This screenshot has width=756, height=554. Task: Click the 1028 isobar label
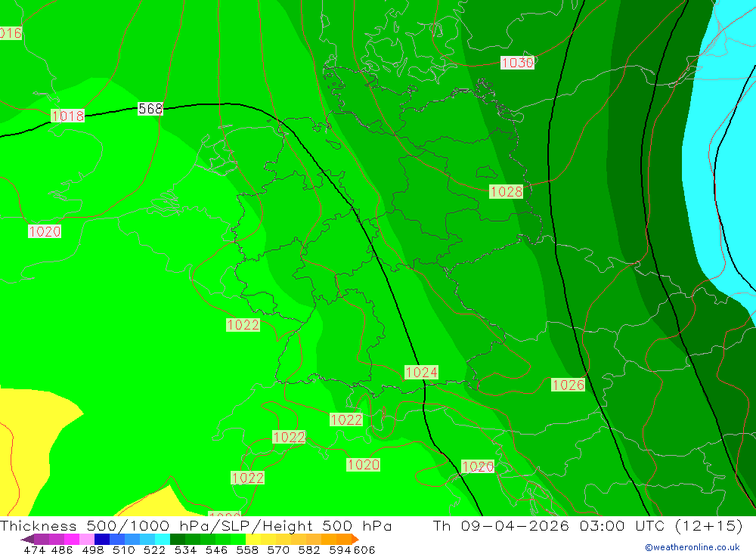coord(507,191)
